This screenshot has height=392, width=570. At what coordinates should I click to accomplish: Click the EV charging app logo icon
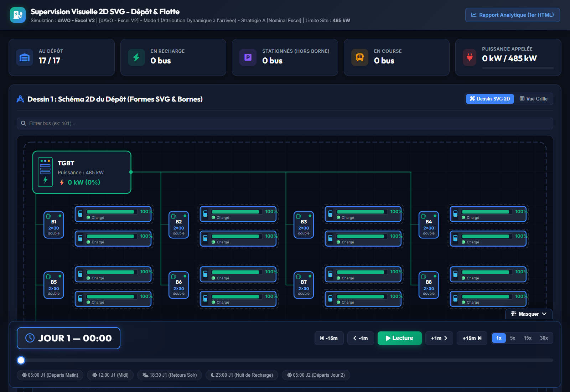point(18,15)
